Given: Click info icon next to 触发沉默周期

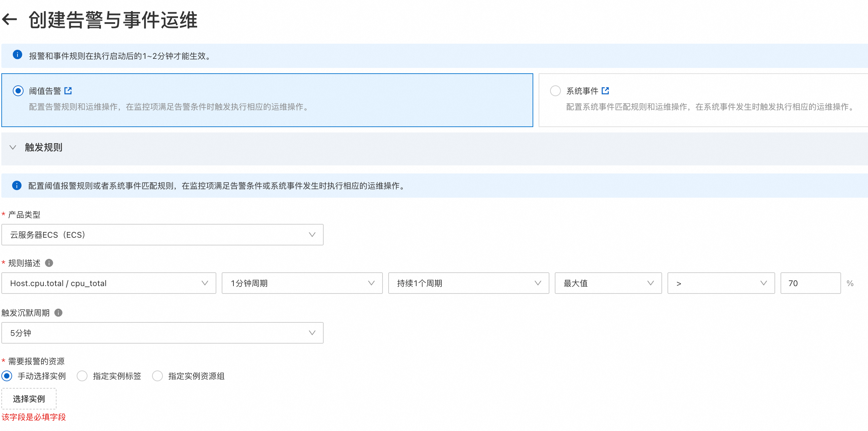Looking at the screenshot, I should 58,313.
